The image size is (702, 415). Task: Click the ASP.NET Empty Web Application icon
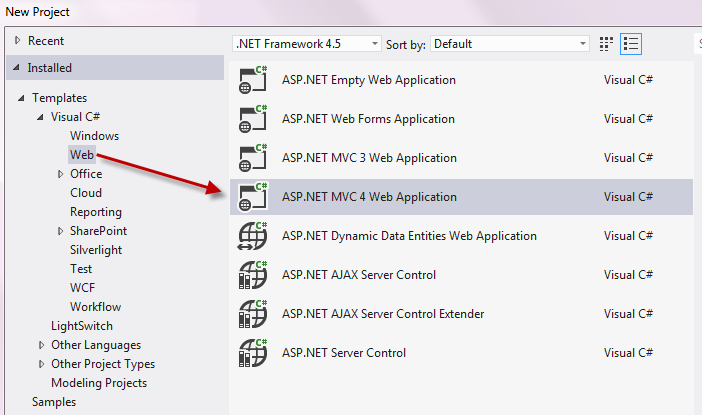pyautogui.click(x=253, y=80)
